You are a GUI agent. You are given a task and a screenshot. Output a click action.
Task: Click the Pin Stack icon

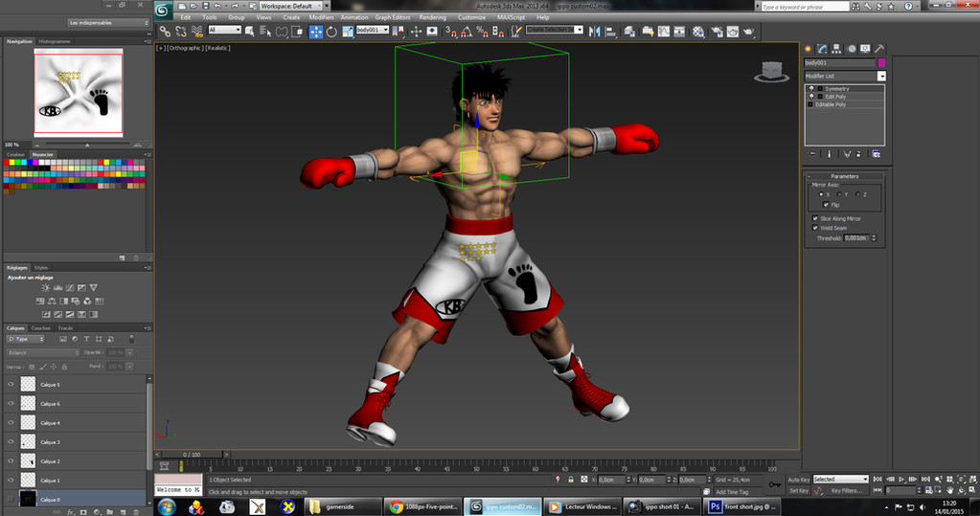coord(812,154)
